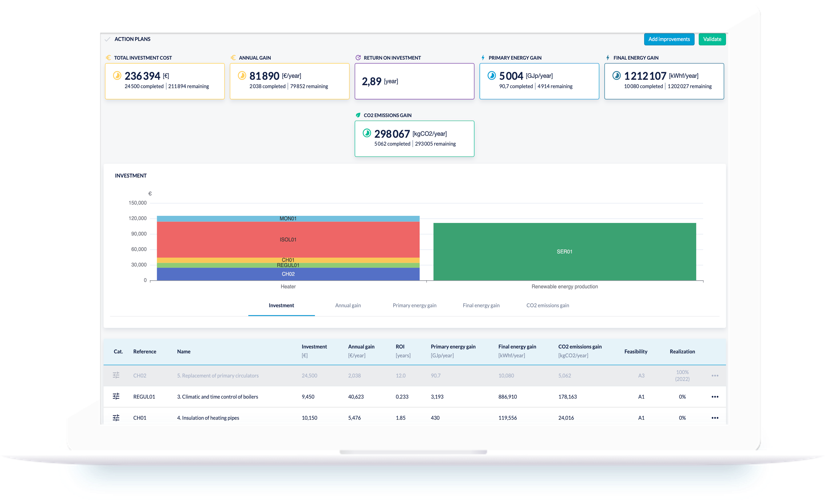
Task: Click the euro icon beside Total Investment Cost
Action: click(108, 58)
